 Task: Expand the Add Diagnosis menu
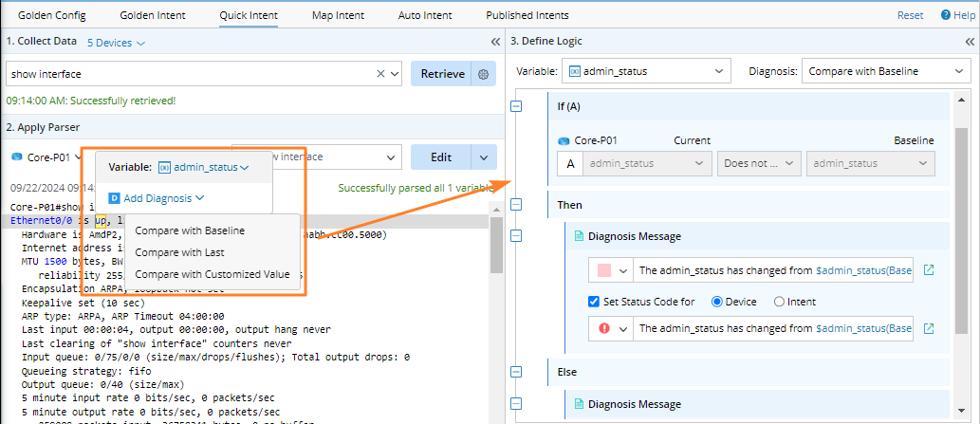click(x=157, y=198)
